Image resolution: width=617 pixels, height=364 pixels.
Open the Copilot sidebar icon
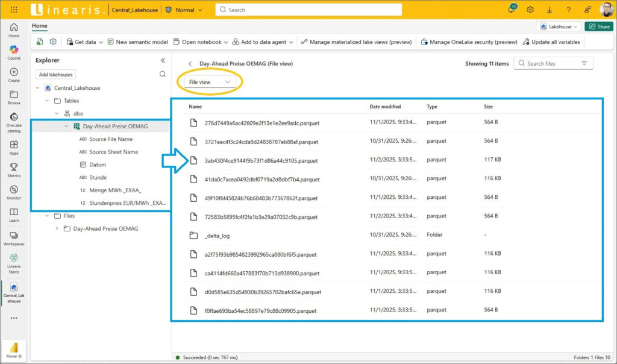[x=14, y=51]
